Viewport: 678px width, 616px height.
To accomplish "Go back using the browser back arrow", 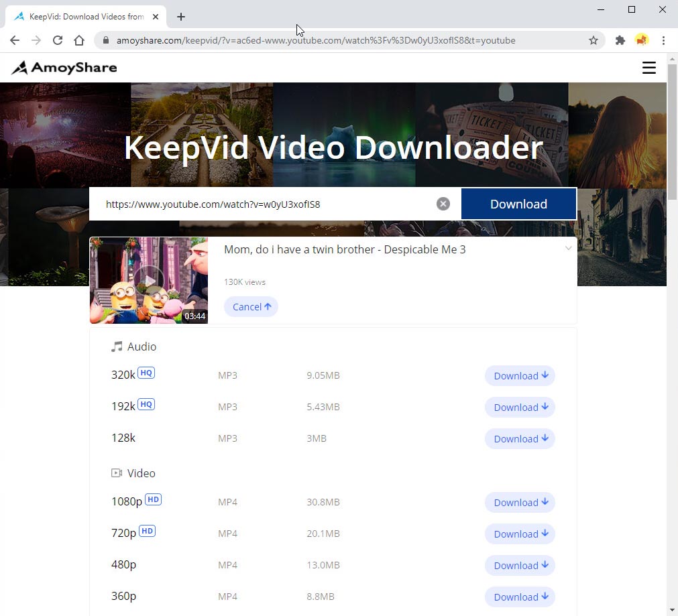I will click(x=15, y=40).
